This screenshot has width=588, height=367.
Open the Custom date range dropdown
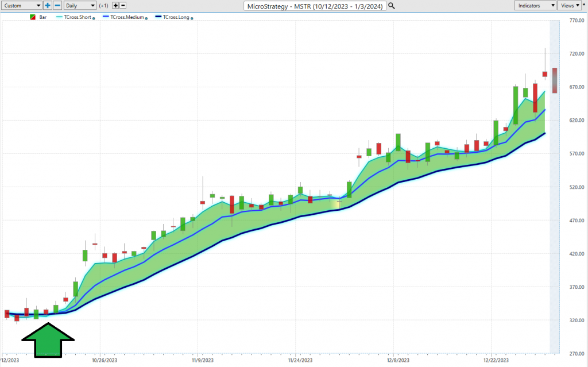pyautogui.click(x=22, y=5)
